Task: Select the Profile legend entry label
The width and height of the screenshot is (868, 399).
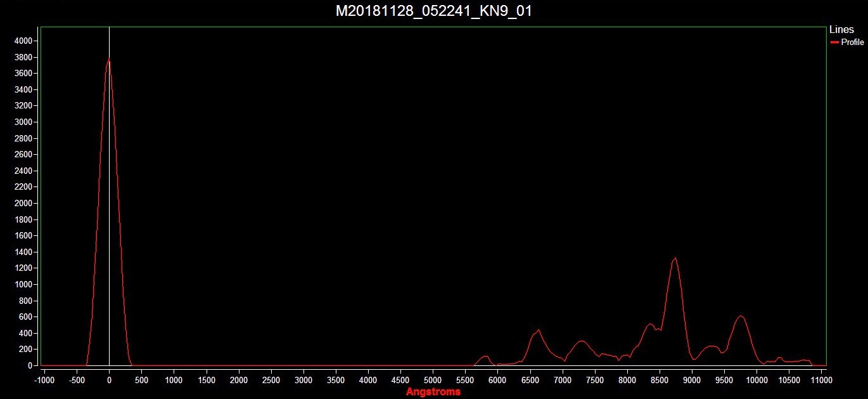Action: click(x=852, y=43)
